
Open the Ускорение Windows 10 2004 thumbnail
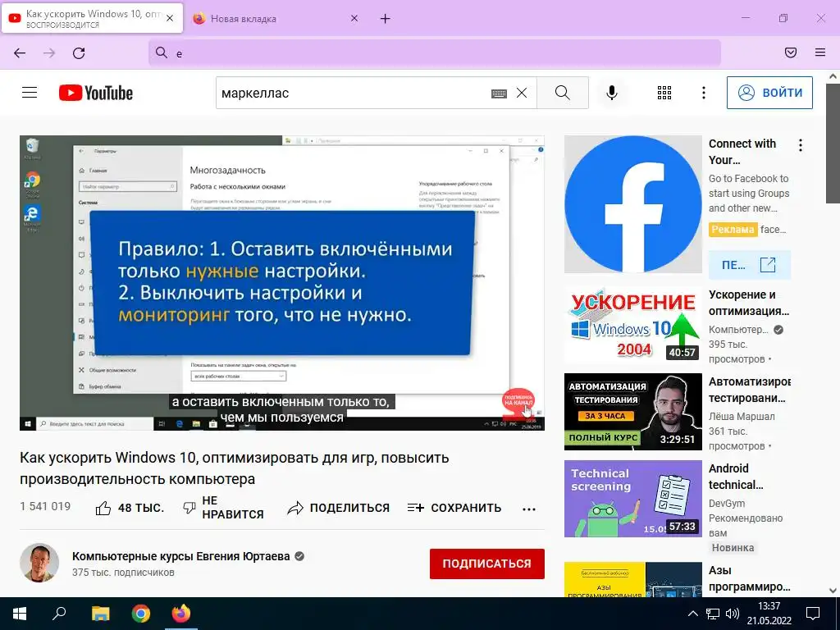[x=632, y=323]
